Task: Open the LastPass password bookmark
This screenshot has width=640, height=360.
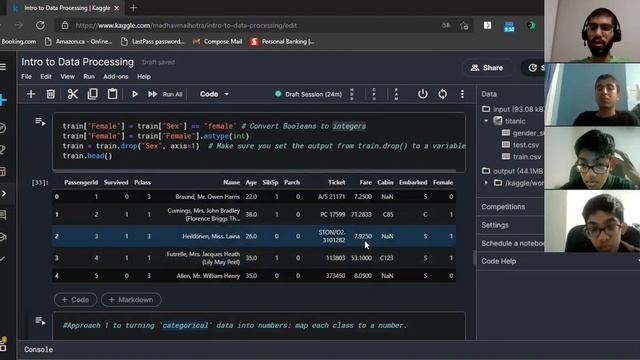Action: pos(153,42)
